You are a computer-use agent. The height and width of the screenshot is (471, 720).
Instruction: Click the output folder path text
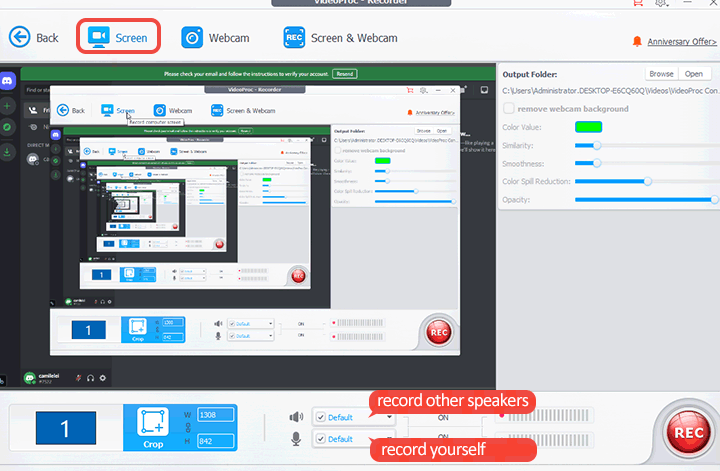[610, 91]
